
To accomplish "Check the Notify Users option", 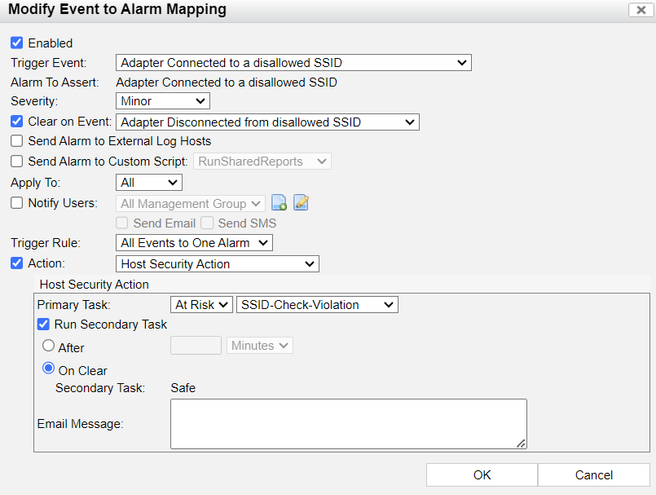I will (x=16, y=203).
